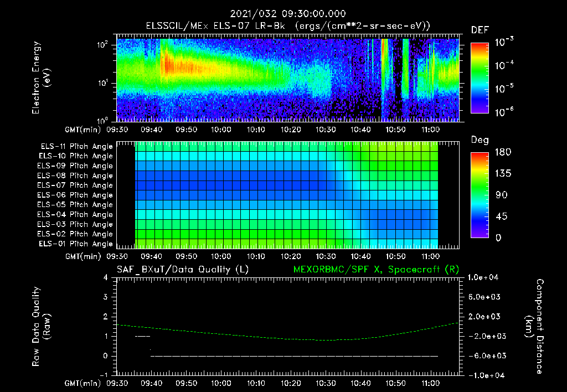Click the ELS-03 Pitch Angle row label

click(75, 224)
